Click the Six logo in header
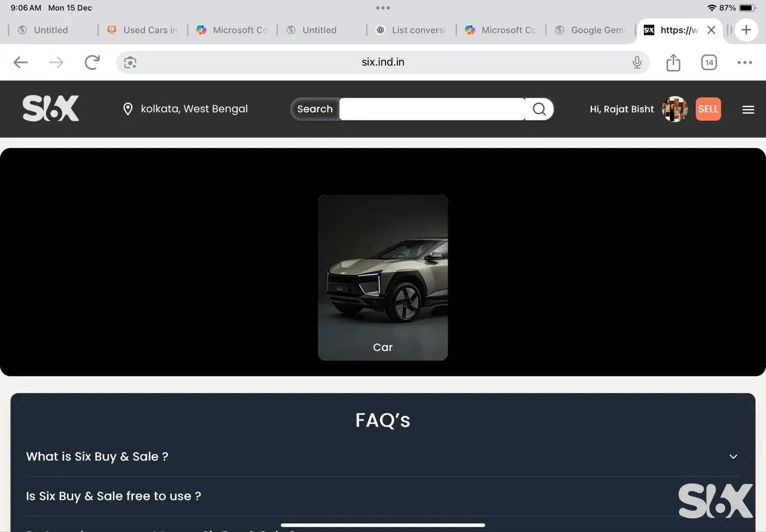This screenshot has height=532, width=766. tap(51, 109)
